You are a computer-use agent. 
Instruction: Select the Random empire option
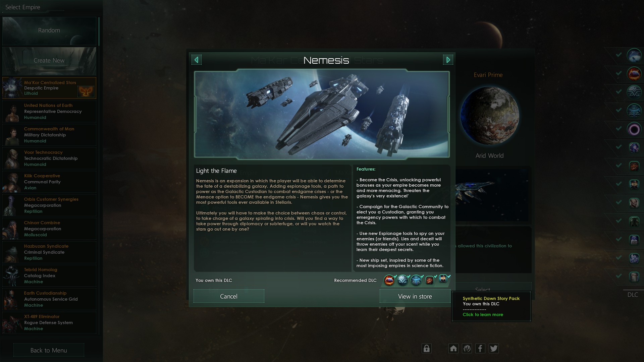click(49, 31)
